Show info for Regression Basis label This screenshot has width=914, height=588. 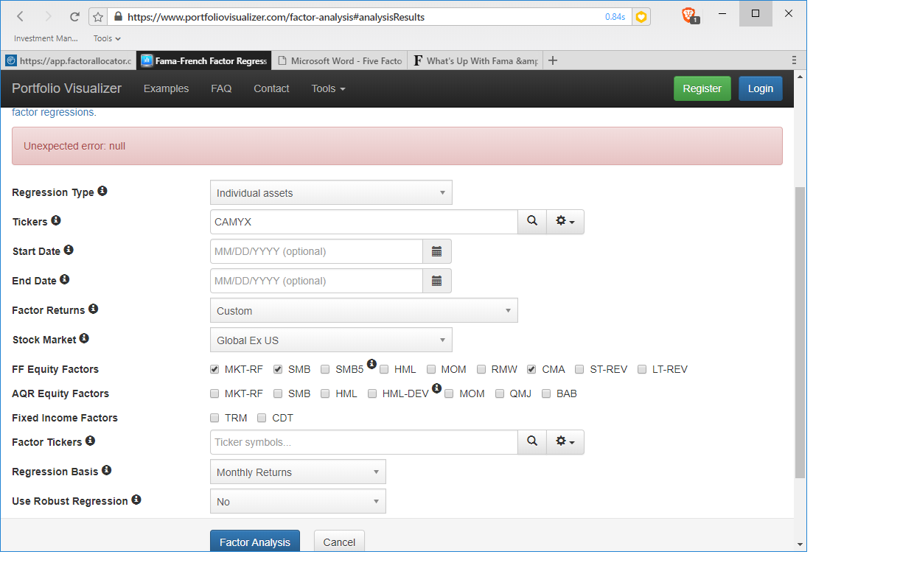(x=106, y=470)
